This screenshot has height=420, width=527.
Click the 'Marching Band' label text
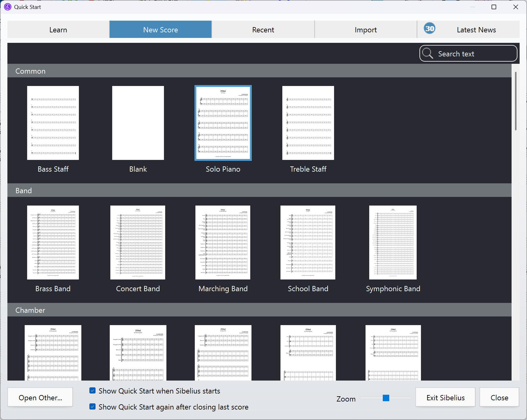click(223, 289)
